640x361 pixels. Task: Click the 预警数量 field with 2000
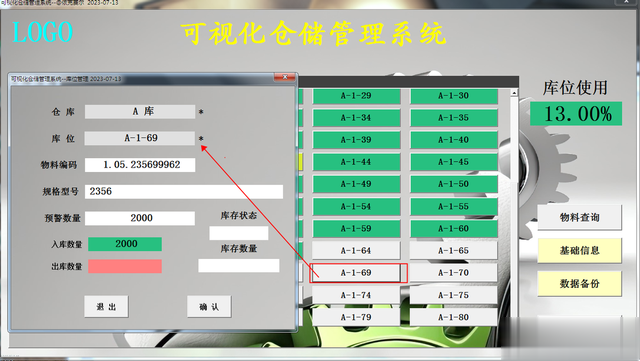coord(140,218)
